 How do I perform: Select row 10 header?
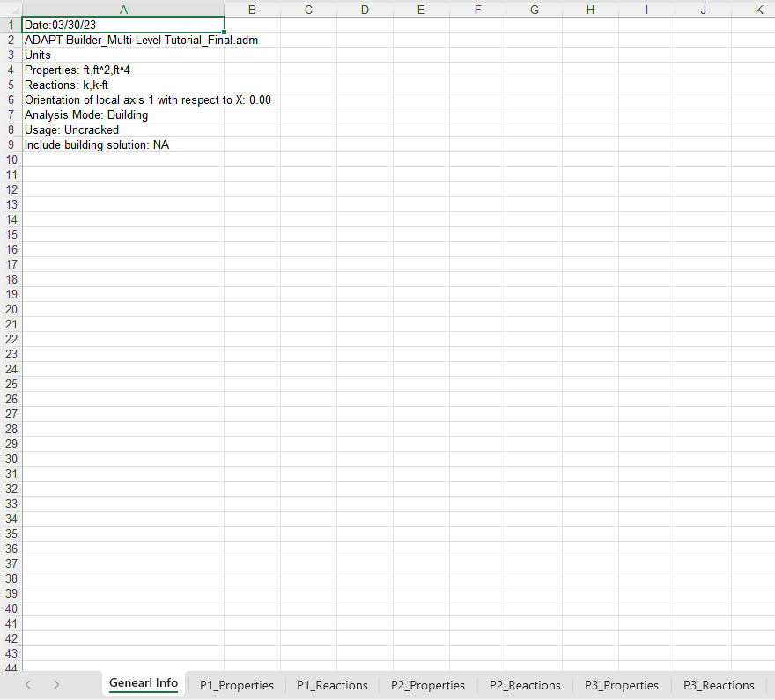11,159
